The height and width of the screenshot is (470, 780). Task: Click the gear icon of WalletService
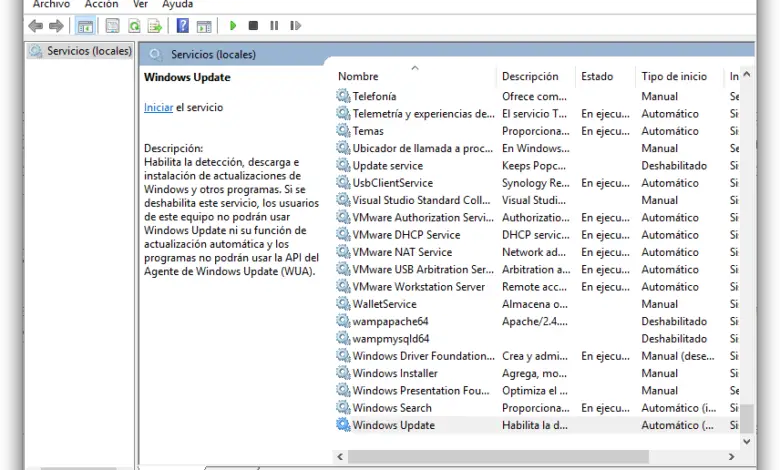(x=343, y=303)
